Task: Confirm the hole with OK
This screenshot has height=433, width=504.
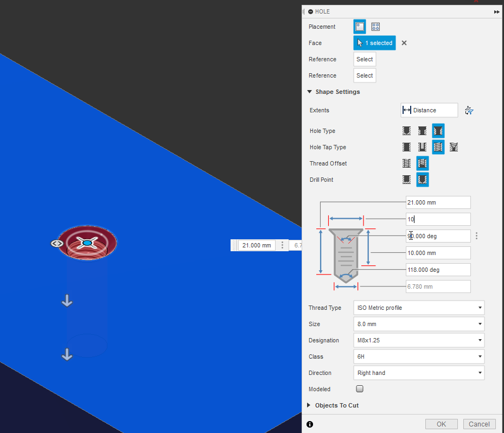Action: (x=441, y=424)
